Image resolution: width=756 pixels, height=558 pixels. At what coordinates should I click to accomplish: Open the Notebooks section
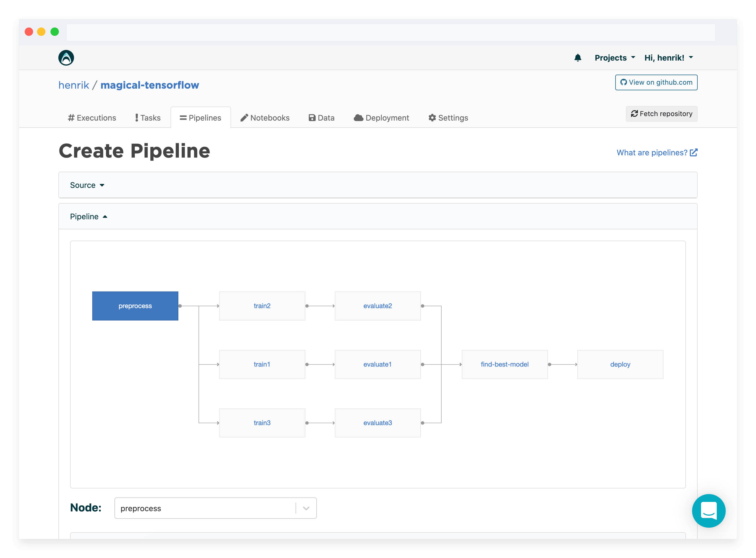[x=265, y=117]
